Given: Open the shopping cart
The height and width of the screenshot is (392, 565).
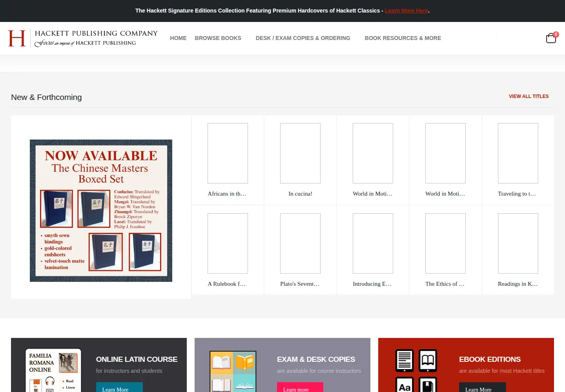Looking at the screenshot, I should 551,38.
